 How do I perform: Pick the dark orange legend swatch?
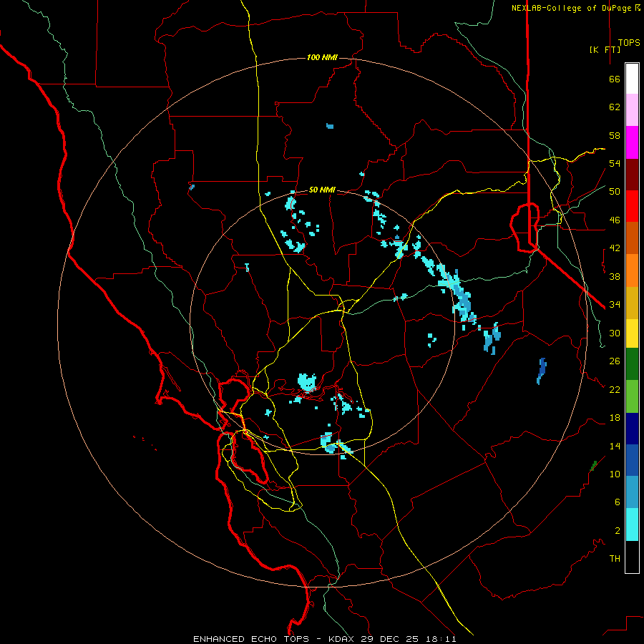(x=632, y=238)
